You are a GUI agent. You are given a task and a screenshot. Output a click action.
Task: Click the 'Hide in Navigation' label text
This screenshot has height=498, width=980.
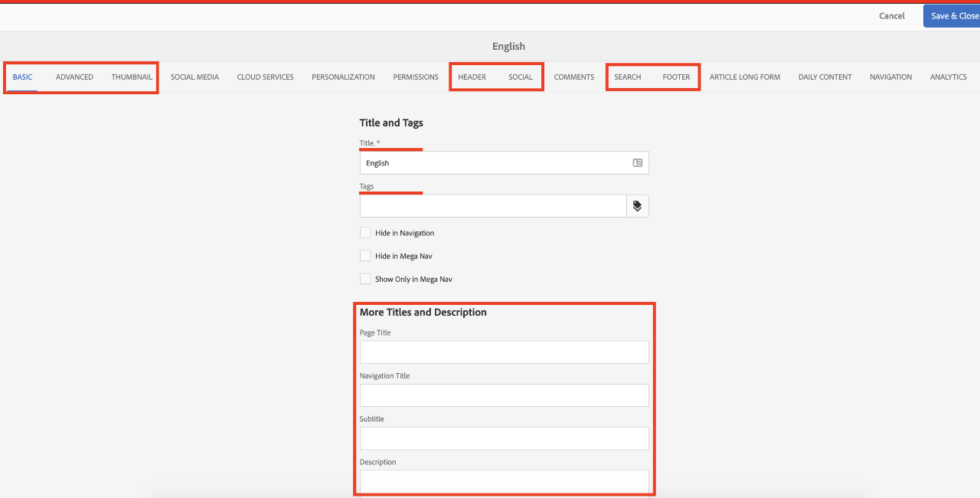404,233
